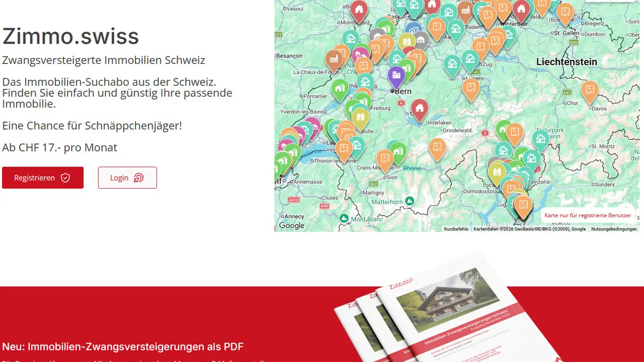Click the orange pin over the Bodensee
Viewport: 644px width, 362px height.
565,14
